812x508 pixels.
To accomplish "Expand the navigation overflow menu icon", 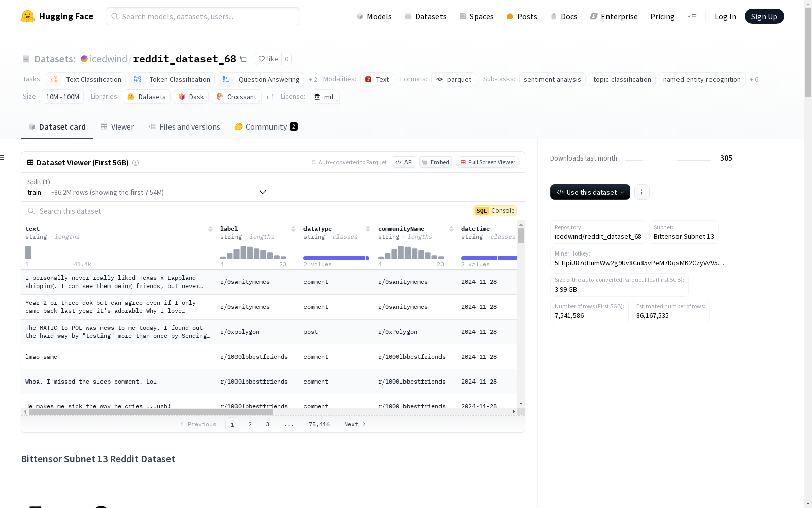I will click(x=692, y=16).
